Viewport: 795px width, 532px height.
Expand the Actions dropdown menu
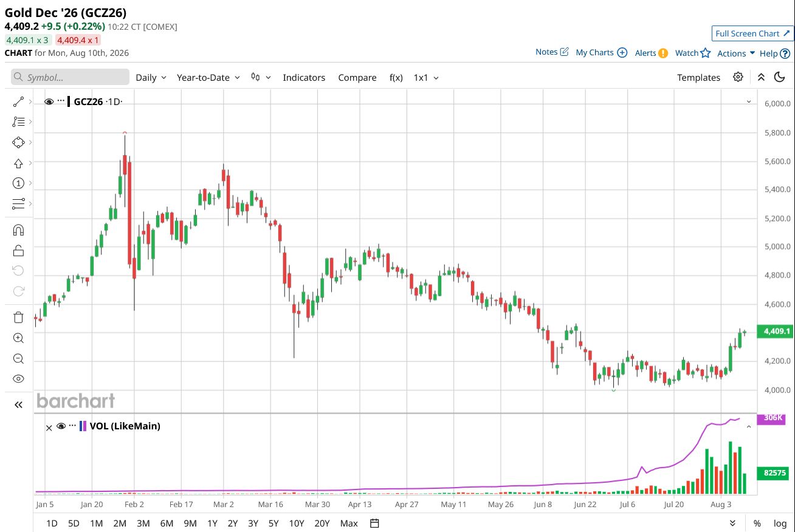point(736,53)
